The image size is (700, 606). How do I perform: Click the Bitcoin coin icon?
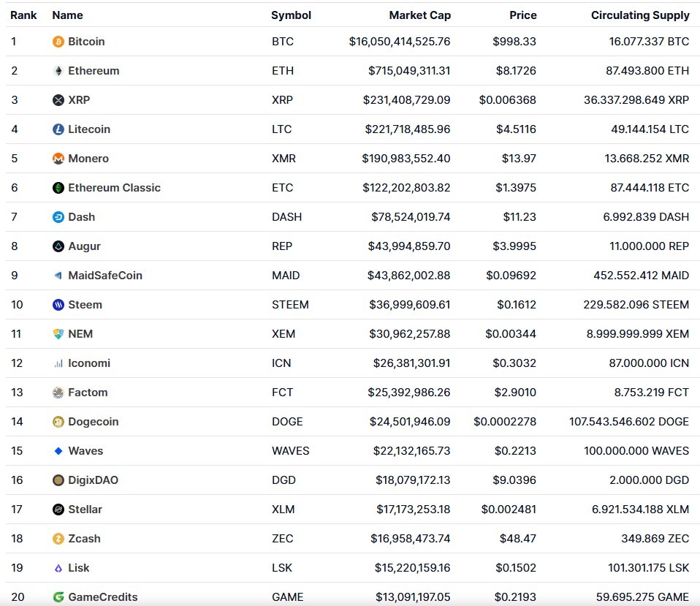(x=58, y=42)
